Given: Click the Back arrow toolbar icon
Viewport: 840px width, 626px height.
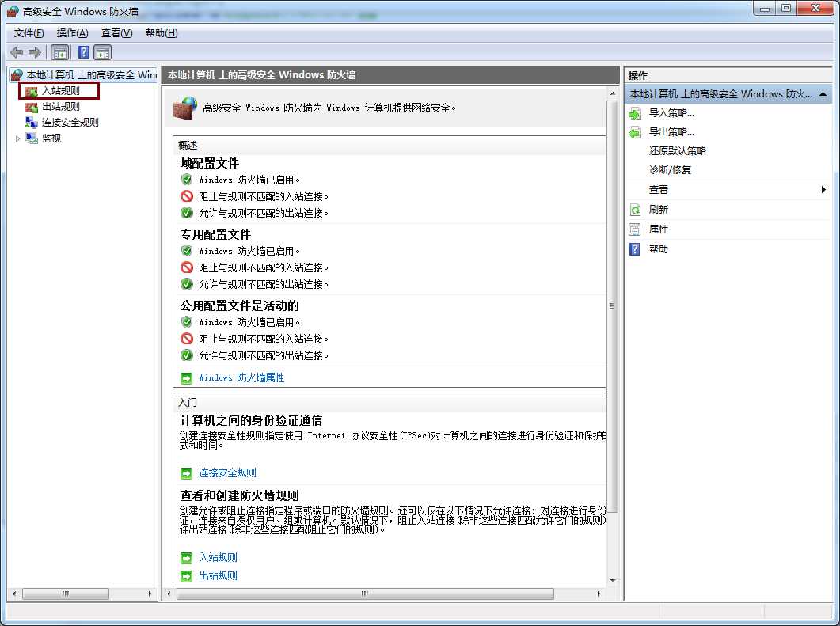Looking at the screenshot, I should 17,52.
